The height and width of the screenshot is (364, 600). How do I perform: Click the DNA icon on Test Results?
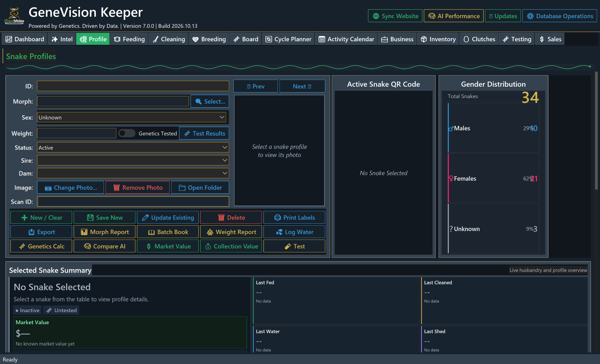click(187, 134)
